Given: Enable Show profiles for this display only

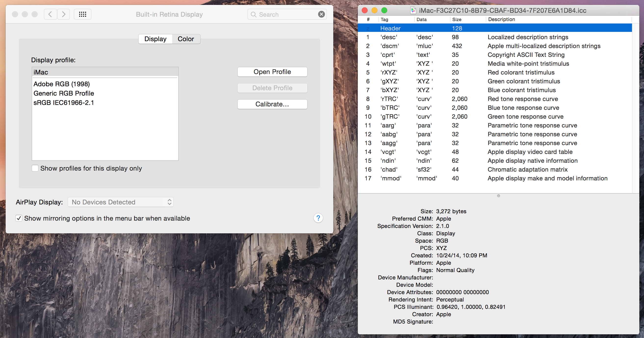Looking at the screenshot, I should tap(35, 168).
